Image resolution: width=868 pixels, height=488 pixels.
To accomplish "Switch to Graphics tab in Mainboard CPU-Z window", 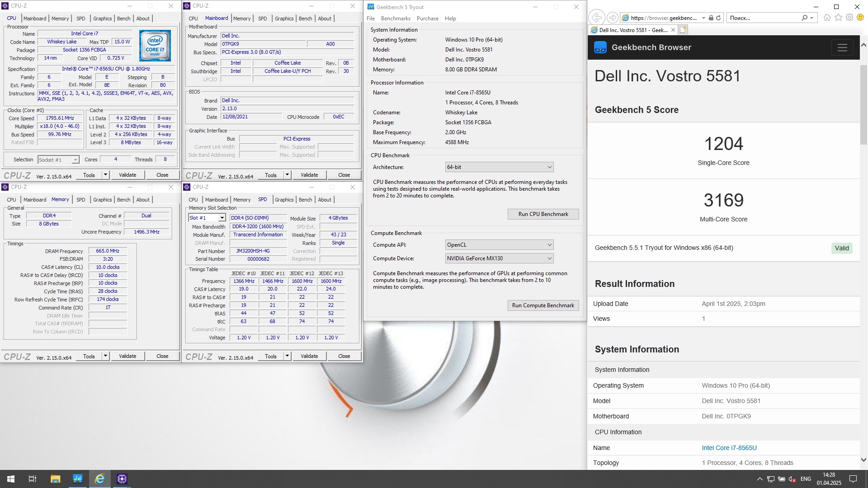I will 284,19.
